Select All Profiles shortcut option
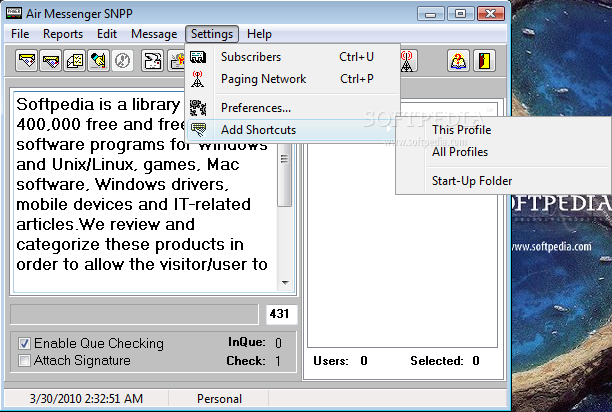The height and width of the screenshot is (412, 612). click(x=503, y=152)
